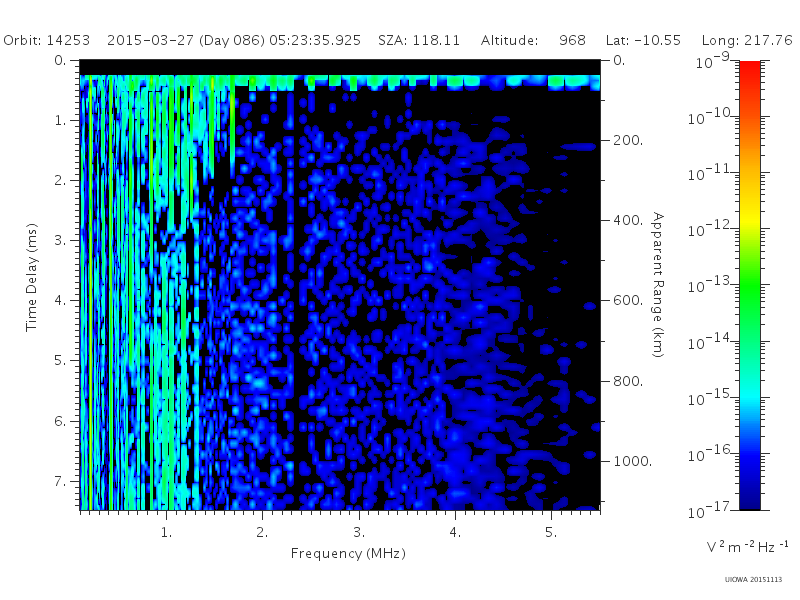Click the 7. tick label on time delay axis
The width and height of the screenshot is (800, 600).
click(x=60, y=481)
